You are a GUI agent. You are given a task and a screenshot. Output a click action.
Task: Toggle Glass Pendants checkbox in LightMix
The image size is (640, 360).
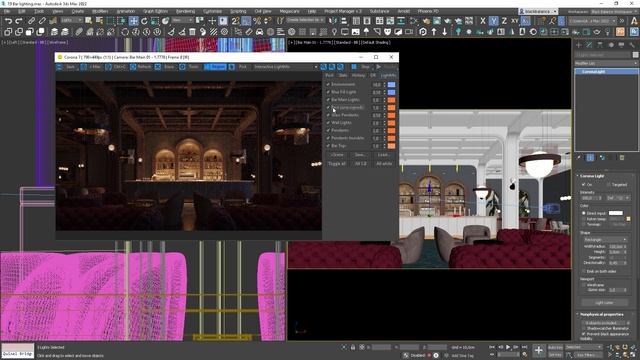click(328, 115)
